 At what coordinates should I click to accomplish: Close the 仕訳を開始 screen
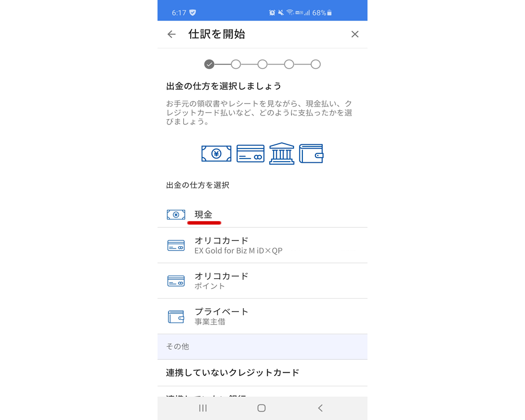pos(355,34)
